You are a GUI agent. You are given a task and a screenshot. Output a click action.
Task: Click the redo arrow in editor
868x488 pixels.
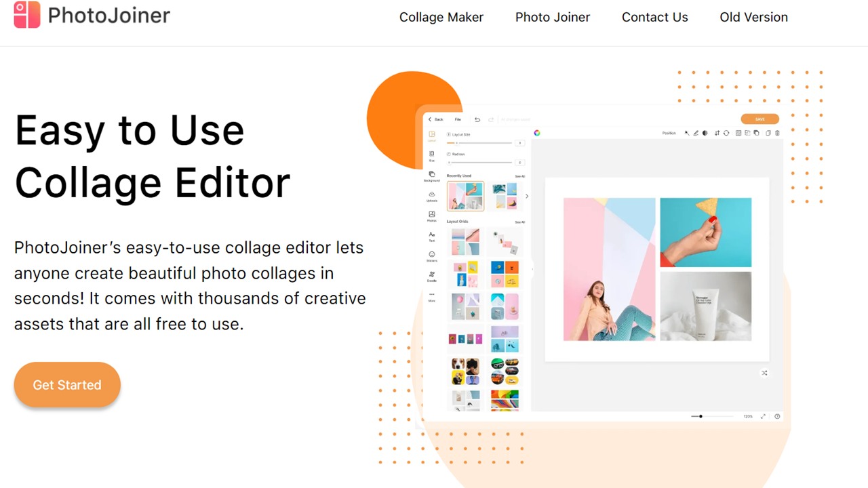coord(491,119)
